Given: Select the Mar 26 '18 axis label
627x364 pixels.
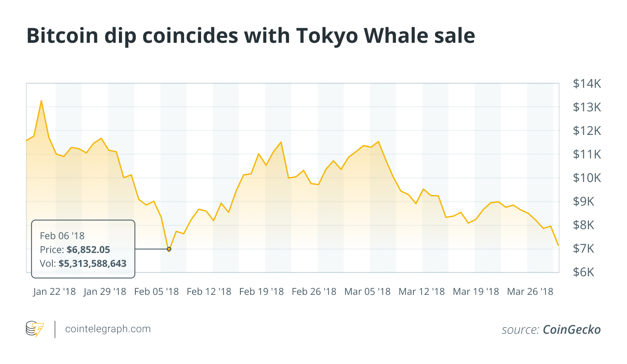Looking at the screenshot, I should coord(530,292).
